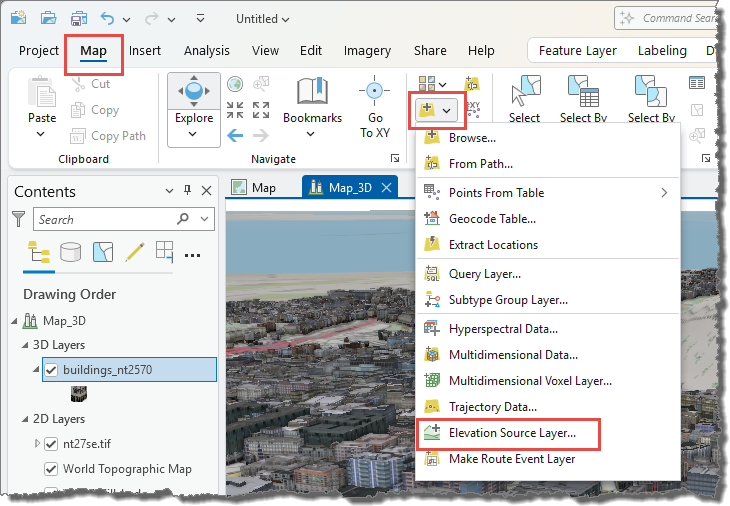The image size is (730, 506).
Task: Click the buildings_nt2570 symbol swatch
Action: (76, 395)
